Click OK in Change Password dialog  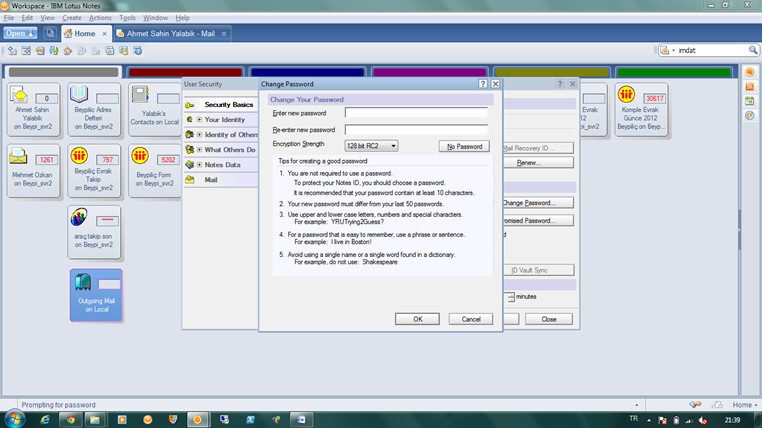point(417,319)
